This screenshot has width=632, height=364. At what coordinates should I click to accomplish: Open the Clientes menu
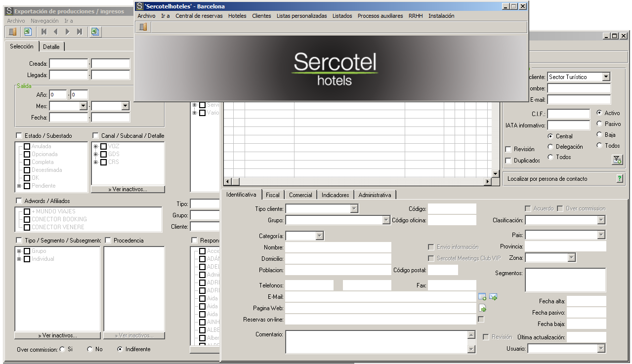pos(261,16)
